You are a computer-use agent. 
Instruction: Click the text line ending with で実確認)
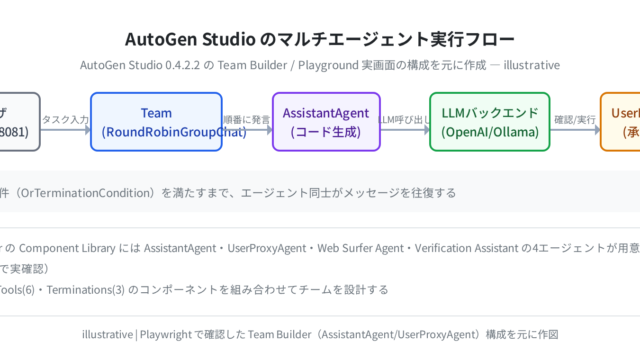[24, 269]
